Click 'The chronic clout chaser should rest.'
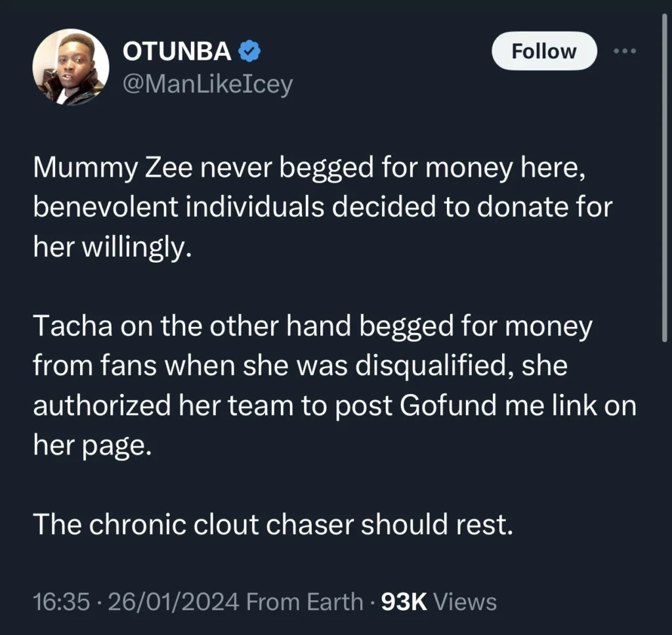 pyautogui.click(x=272, y=523)
